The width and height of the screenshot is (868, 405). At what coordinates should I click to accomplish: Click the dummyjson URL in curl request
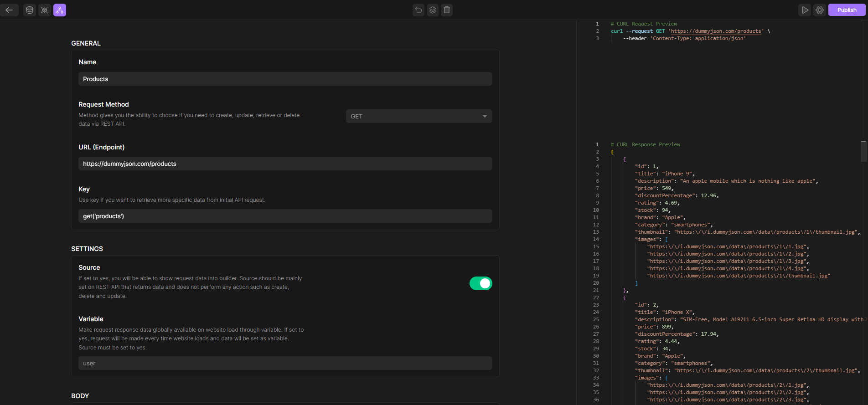click(x=716, y=31)
